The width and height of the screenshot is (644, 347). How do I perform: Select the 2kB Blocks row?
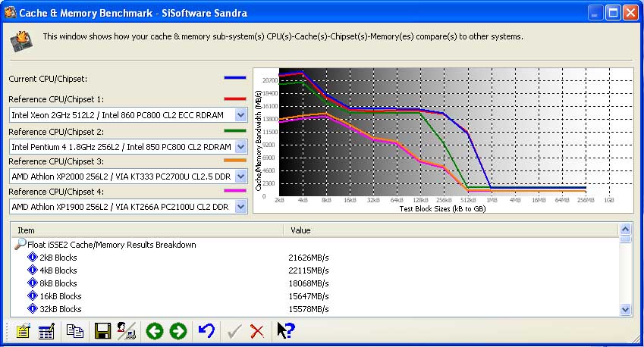[315, 258]
